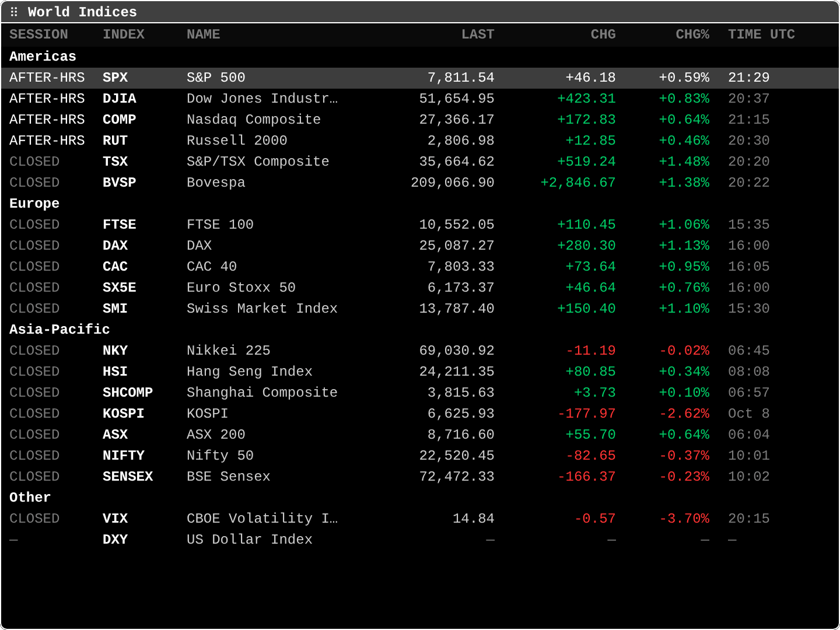Open the SENSEX ticker
The image size is (840, 630).
coord(128,477)
